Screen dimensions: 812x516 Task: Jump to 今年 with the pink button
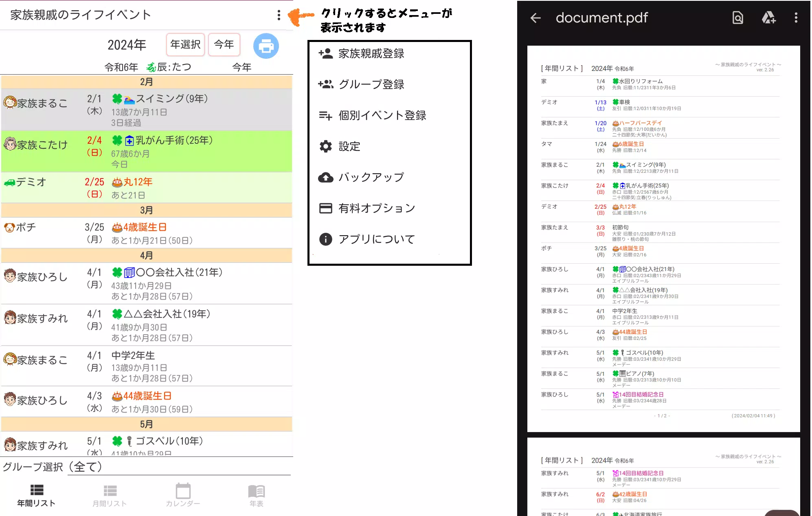(x=224, y=44)
